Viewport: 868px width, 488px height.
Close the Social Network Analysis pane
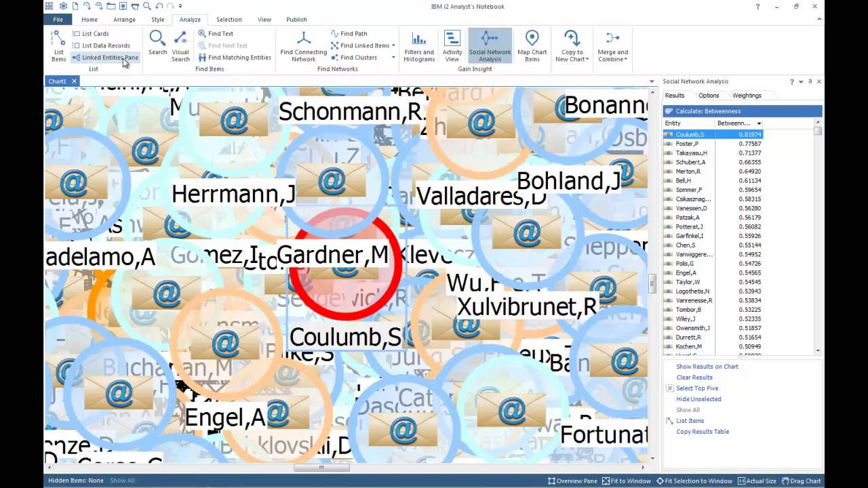tap(818, 81)
